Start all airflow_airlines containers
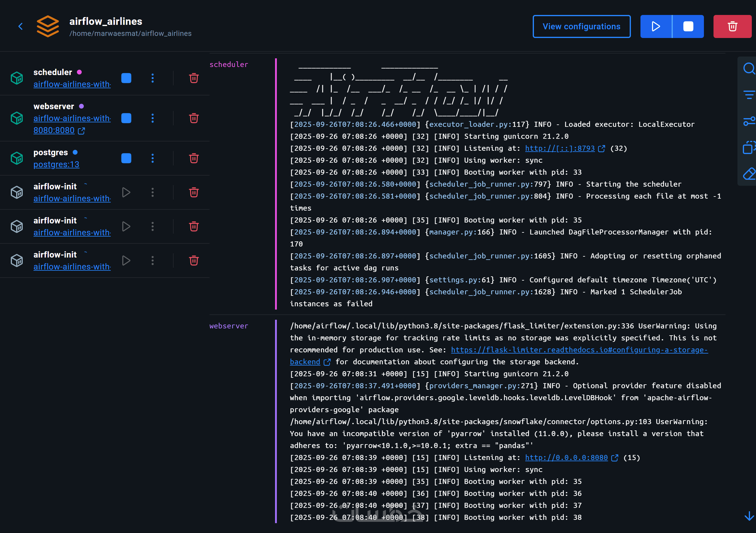 [x=655, y=26]
